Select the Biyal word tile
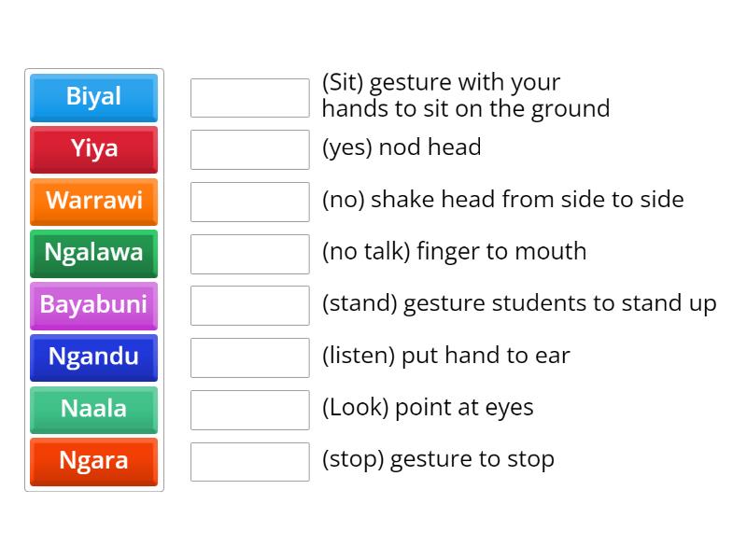Viewport: 747px width, 560px height. [93, 97]
